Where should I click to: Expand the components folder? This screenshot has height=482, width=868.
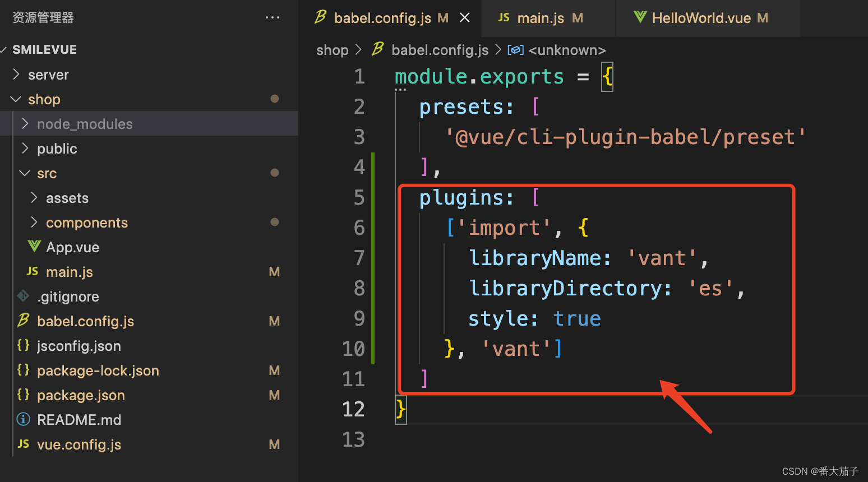click(x=34, y=223)
